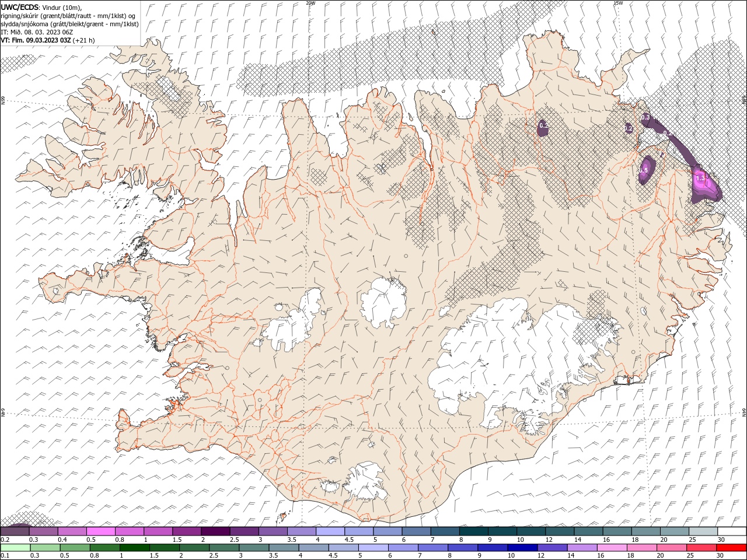The width and height of the screenshot is (747, 560).
Task: Click the bright red 30 swatch in bottom legend row
Action: tap(731, 548)
